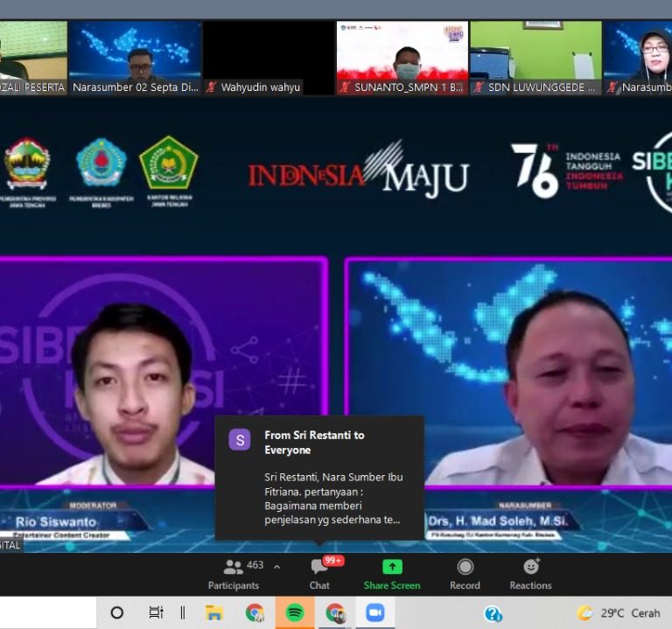Click the Rio Siswanto moderator name label
672x629 pixels.
(x=56, y=522)
